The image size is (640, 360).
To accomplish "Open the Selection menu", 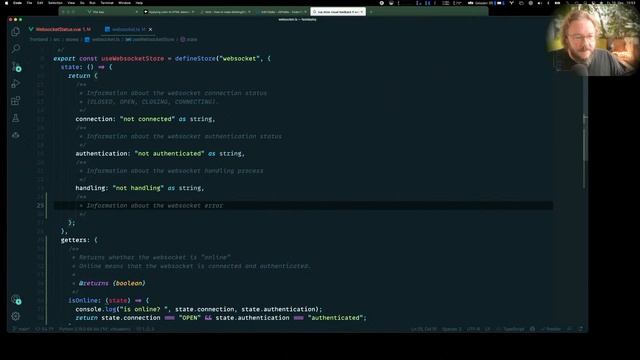I will coord(55,3).
